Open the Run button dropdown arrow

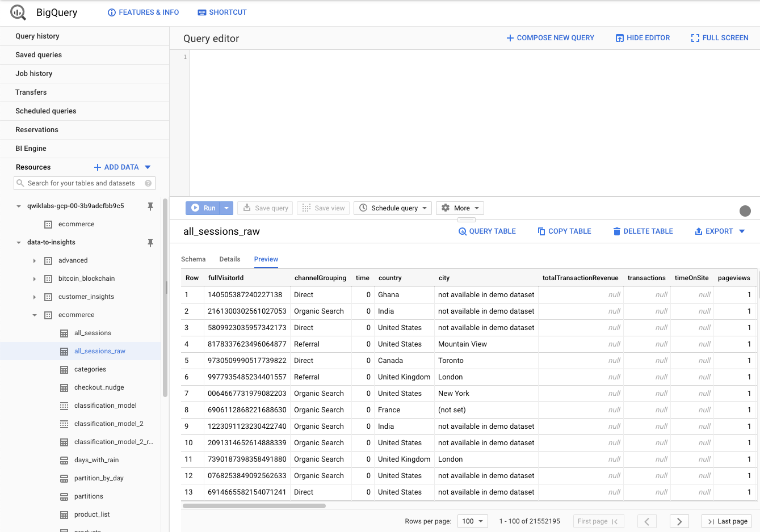pyautogui.click(x=226, y=208)
